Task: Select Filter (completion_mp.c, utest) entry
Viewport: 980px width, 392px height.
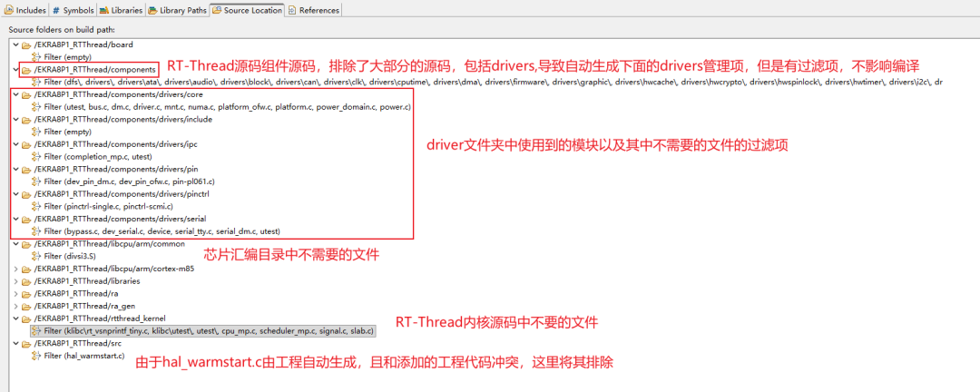Action: pos(98,156)
